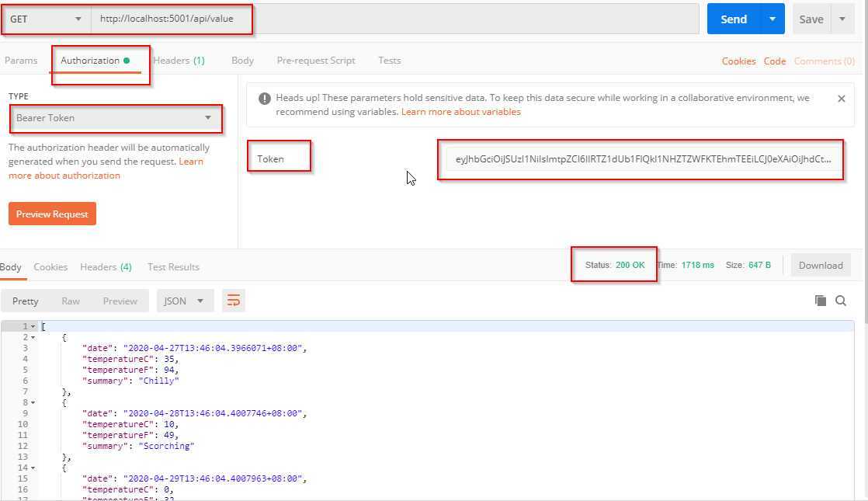
Task: Click the "temperatureC": 35 line
Action: [130, 360]
